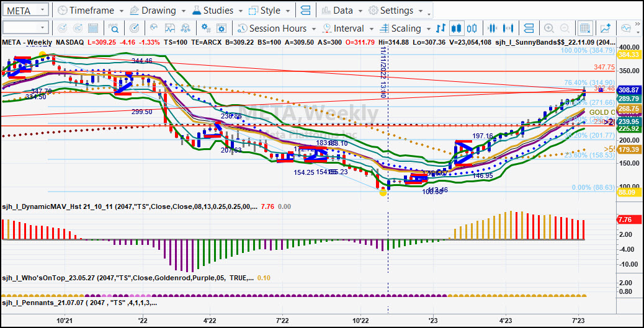Click the stacked panels icon next to Style

click(305, 11)
